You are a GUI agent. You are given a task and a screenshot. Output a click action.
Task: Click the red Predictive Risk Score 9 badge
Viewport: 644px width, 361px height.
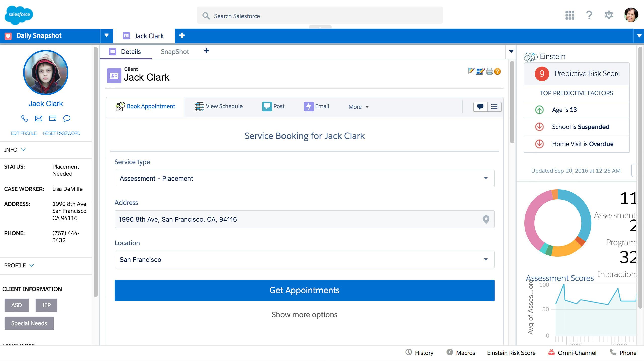tap(542, 74)
